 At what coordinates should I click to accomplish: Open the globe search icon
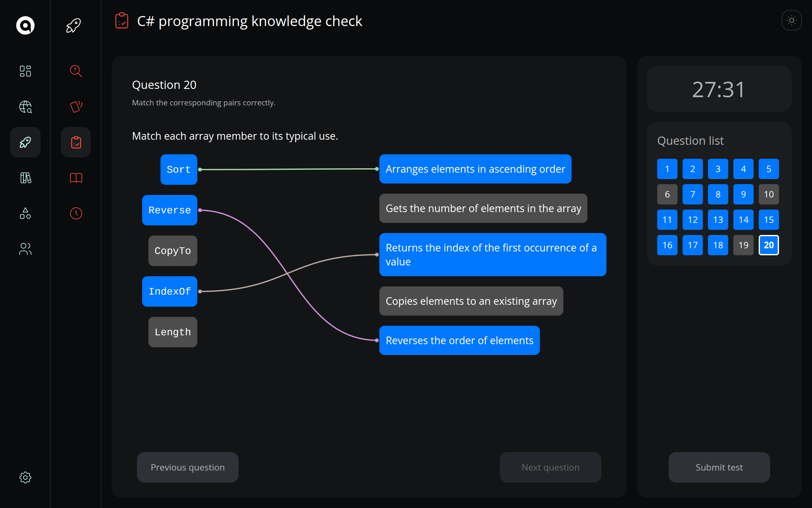pos(25,107)
